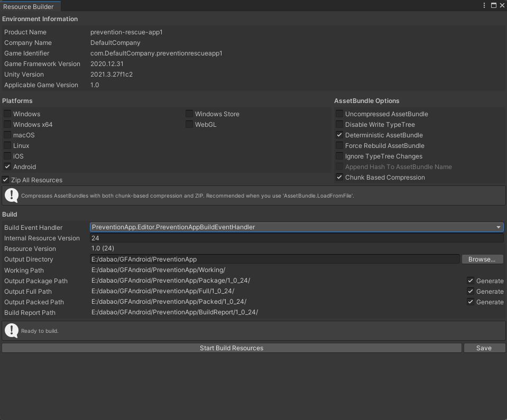Viewport: 507px width, 420px height.
Task: Disable Deterministic AssetBundle
Action: click(339, 135)
